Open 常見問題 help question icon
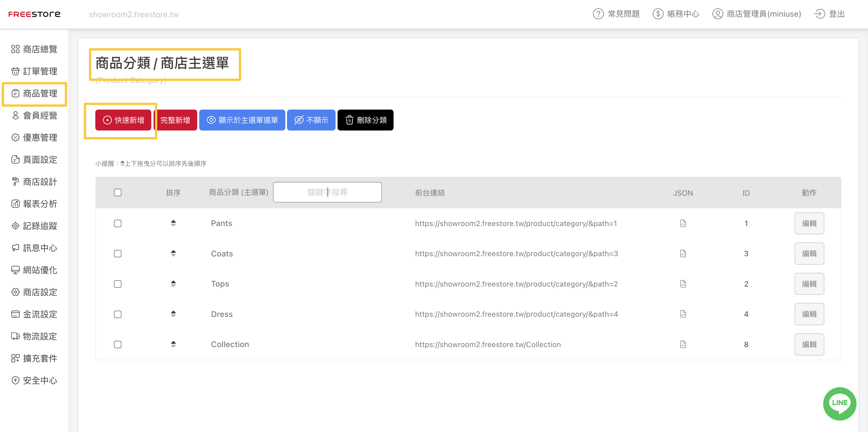 [x=598, y=14]
